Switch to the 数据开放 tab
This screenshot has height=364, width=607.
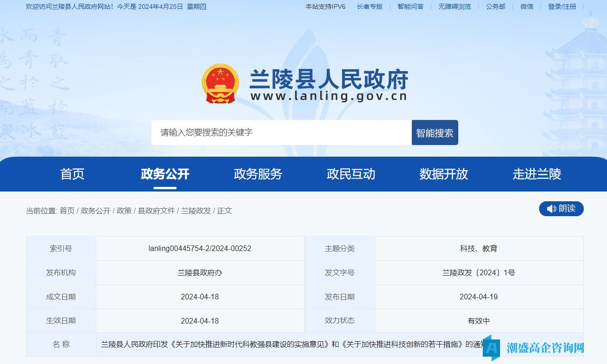444,174
